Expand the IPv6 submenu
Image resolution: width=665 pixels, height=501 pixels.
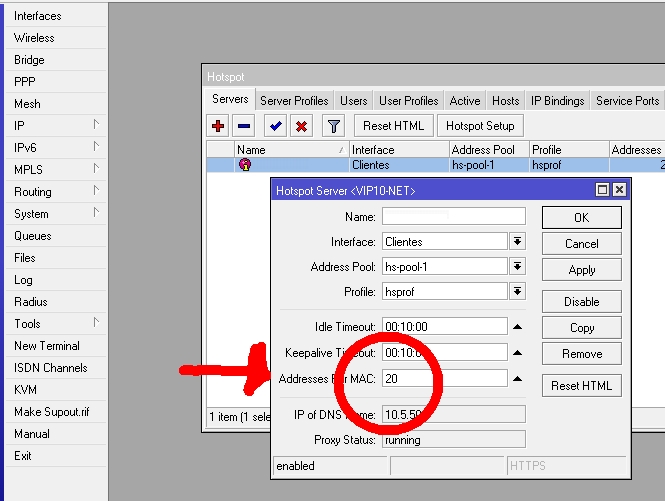(96, 147)
